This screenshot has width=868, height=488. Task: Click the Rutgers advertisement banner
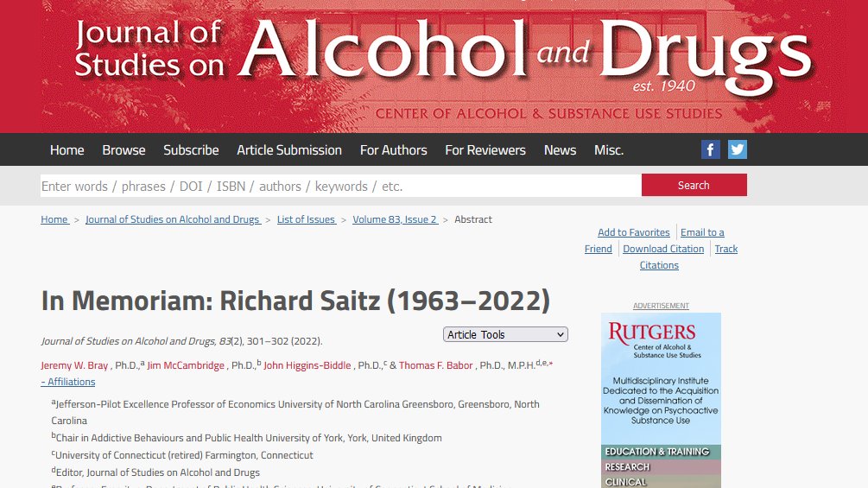pyautogui.click(x=661, y=401)
